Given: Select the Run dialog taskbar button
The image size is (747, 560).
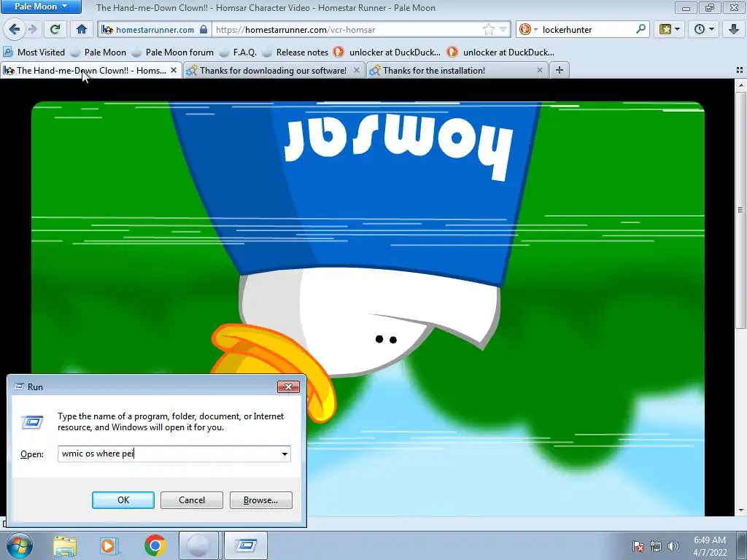Looking at the screenshot, I should [x=245, y=545].
